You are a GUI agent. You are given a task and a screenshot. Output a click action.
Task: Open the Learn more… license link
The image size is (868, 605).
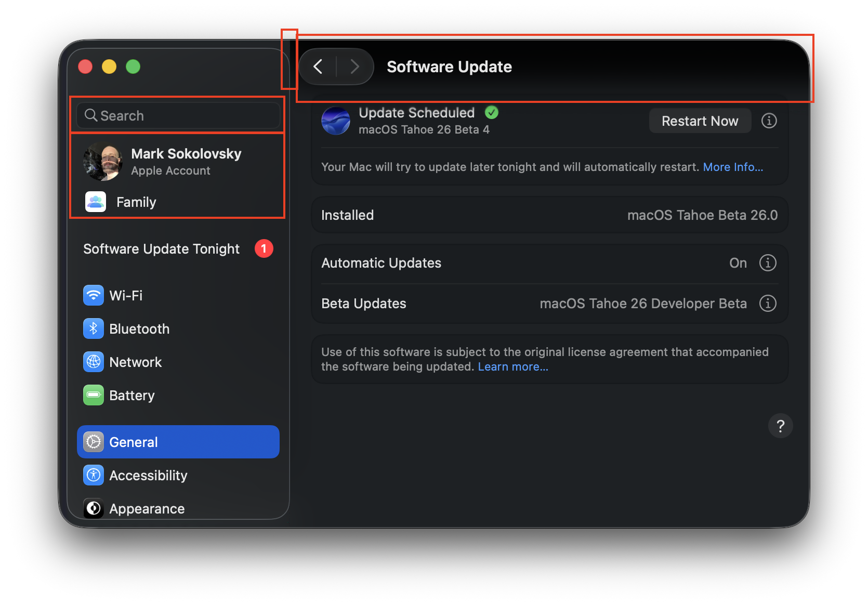point(512,367)
